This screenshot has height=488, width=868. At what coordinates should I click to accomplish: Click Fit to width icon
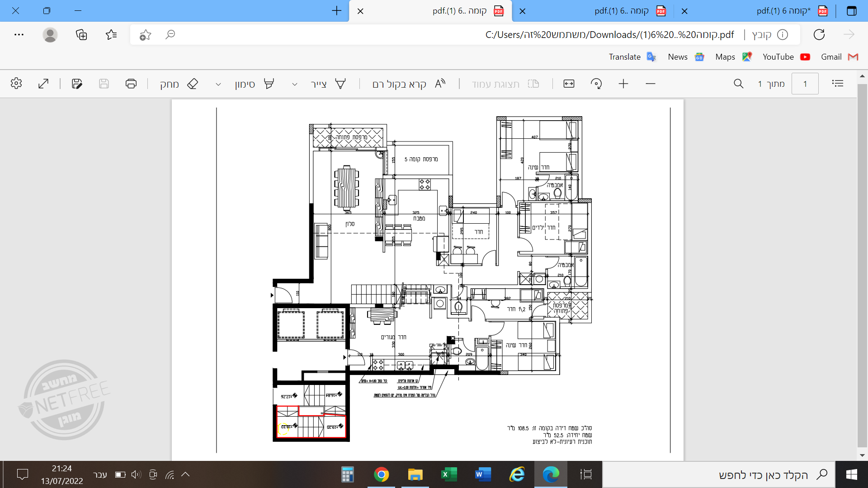coord(569,84)
